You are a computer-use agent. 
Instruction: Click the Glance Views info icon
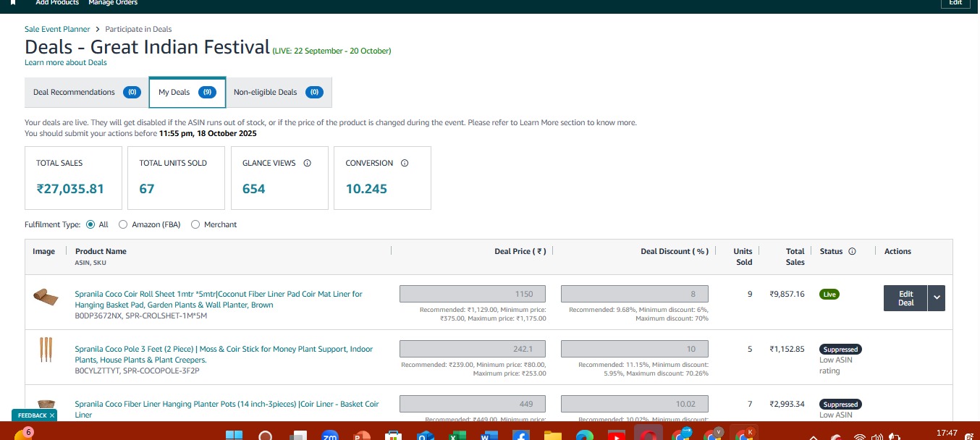[308, 164]
